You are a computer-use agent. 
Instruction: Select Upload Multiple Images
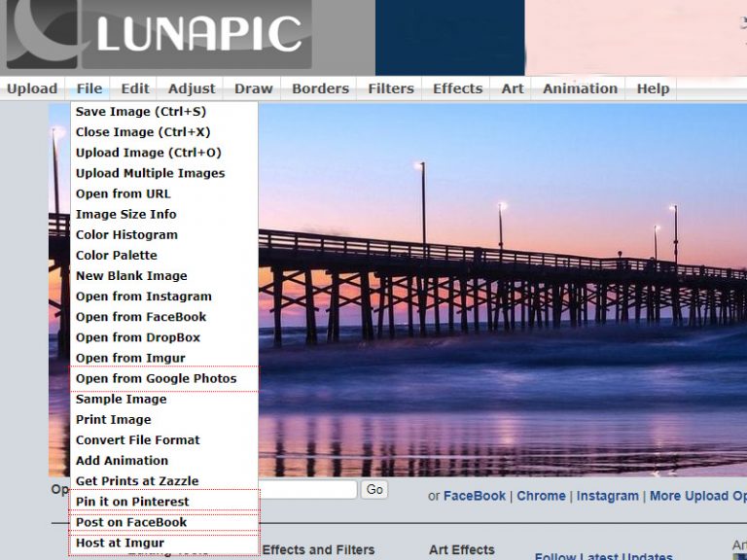click(164, 173)
